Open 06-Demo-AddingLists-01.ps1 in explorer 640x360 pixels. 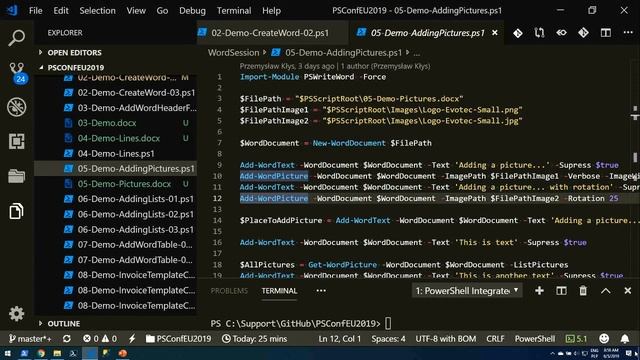(x=136, y=199)
